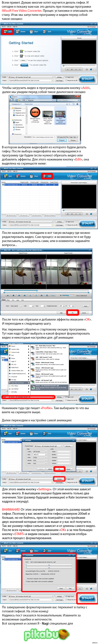This screenshot has width=98, height=644.
Task: Pick Mobile Phone in the profile menu
Action: tap(15, 368)
